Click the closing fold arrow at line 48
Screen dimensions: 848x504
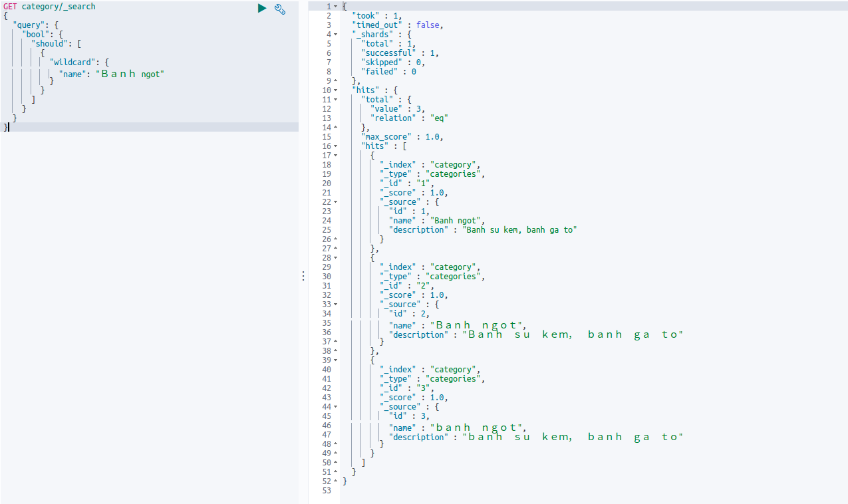point(336,444)
